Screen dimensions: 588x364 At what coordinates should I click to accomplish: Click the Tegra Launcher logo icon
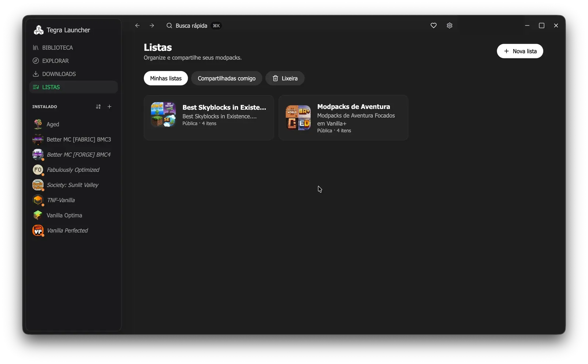(x=39, y=30)
